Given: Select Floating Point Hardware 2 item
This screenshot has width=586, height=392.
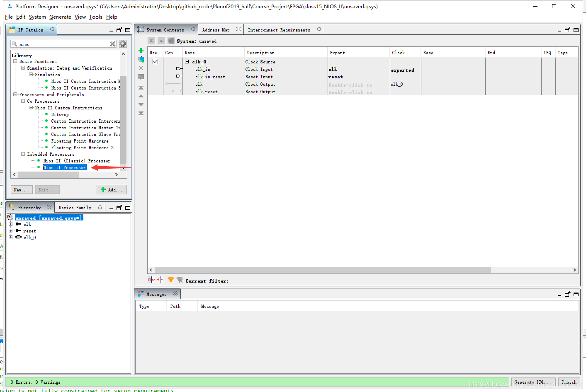Looking at the screenshot, I should (x=82, y=148).
